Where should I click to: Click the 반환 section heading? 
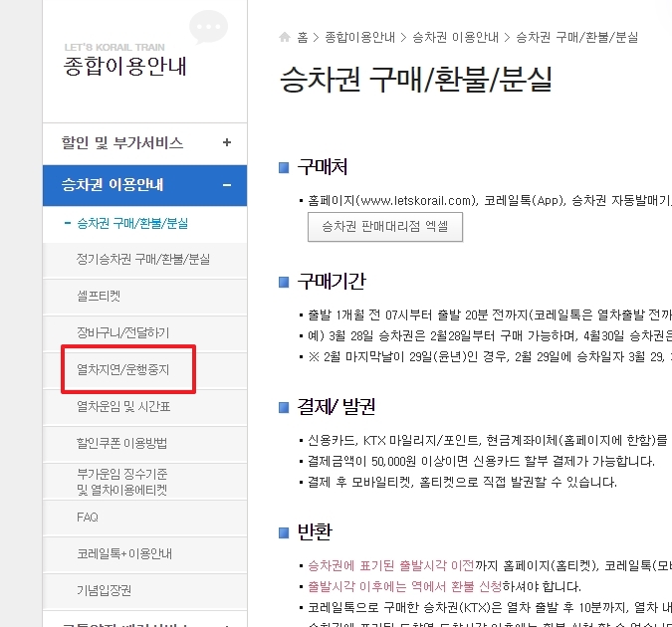(315, 531)
